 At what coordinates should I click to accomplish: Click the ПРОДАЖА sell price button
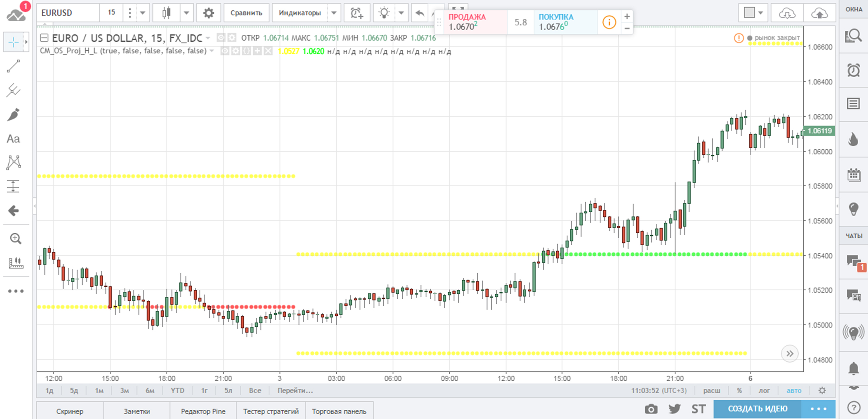[476, 22]
